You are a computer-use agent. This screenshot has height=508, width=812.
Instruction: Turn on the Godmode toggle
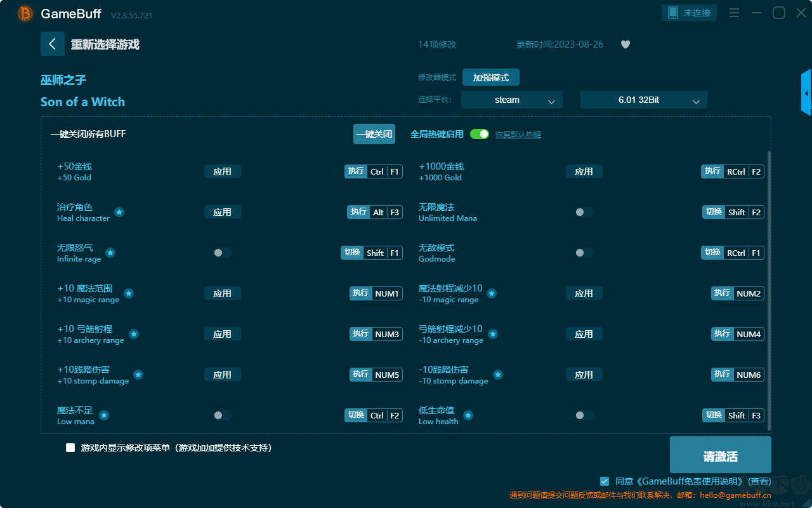click(x=584, y=253)
